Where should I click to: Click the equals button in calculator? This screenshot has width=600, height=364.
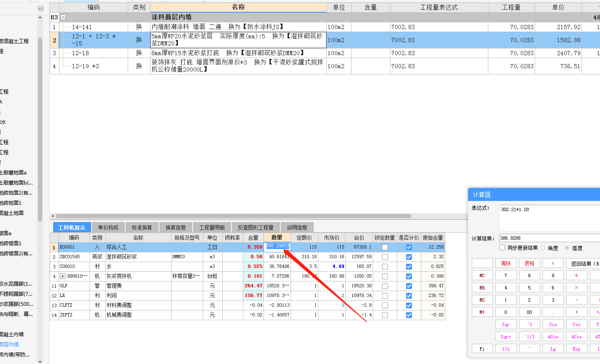553,263
